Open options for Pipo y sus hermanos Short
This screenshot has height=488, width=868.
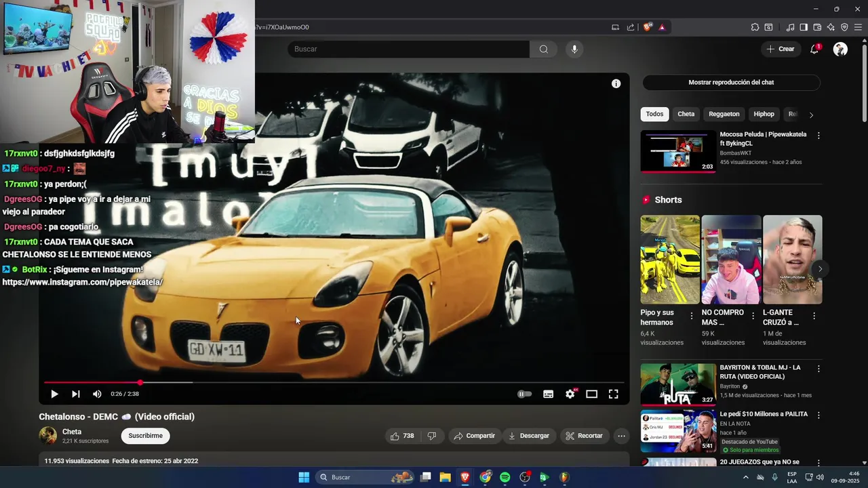[x=692, y=316]
